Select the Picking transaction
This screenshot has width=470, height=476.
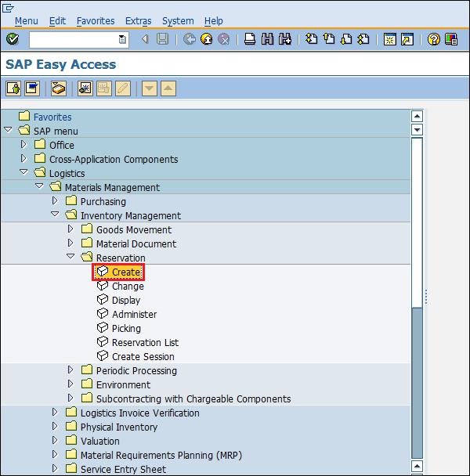click(119, 328)
